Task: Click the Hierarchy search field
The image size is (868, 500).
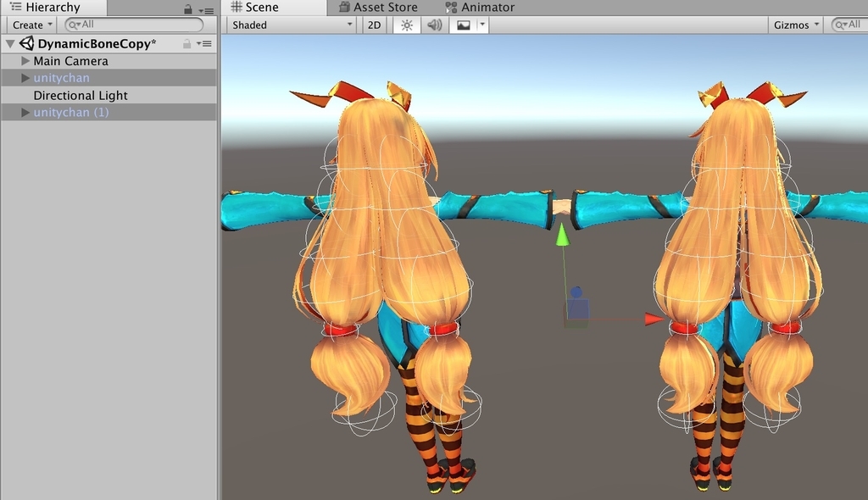Action: (x=134, y=25)
